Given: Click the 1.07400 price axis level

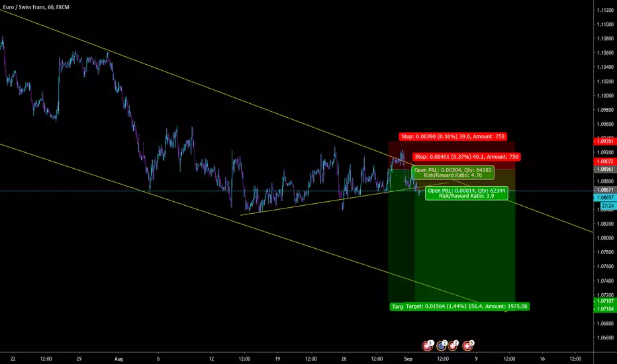Looking at the screenshot, I should [x=605, y=281].
